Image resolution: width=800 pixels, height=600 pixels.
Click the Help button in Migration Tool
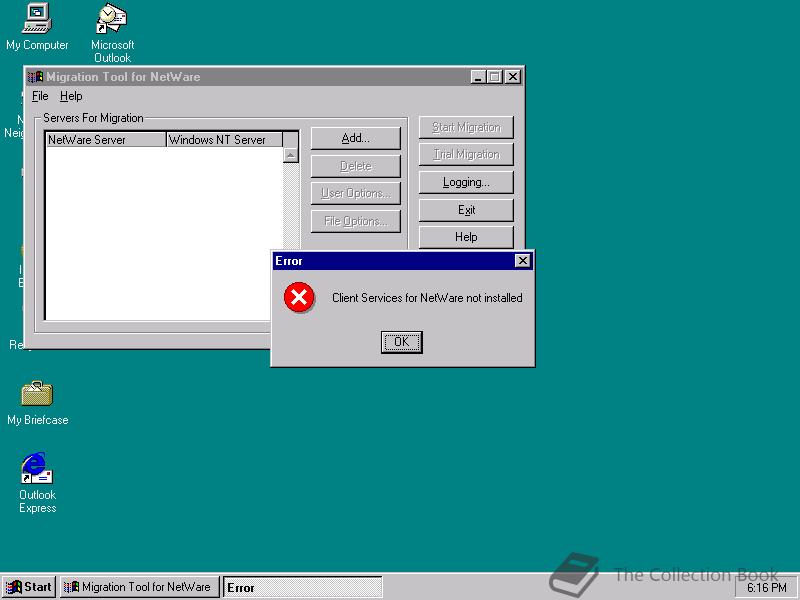click(x=466, y=237)
